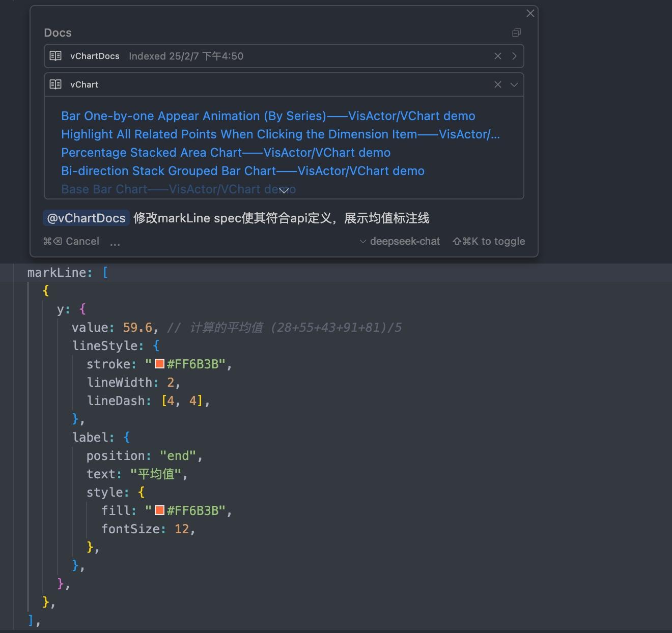Image resolution: width=672 pixels, height=633 pixels.
Task: Open Highlight All Related Points demo link
Action: pos(281,134)
